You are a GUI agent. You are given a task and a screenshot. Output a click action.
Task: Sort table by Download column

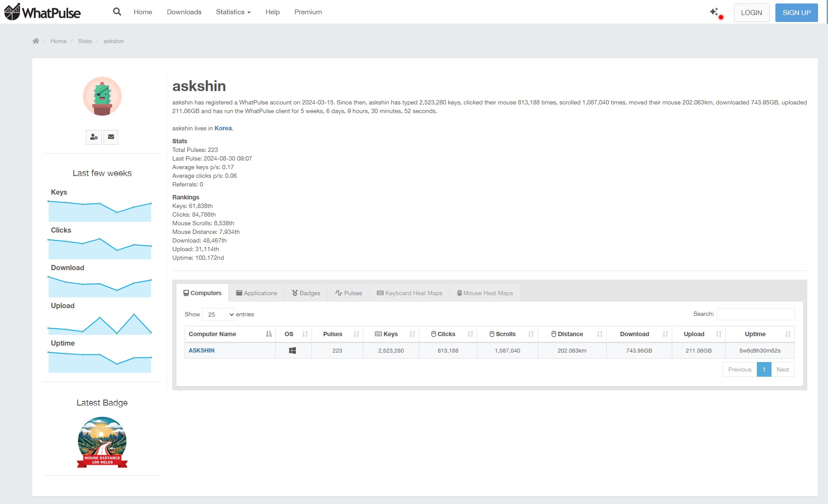point(639,334)
